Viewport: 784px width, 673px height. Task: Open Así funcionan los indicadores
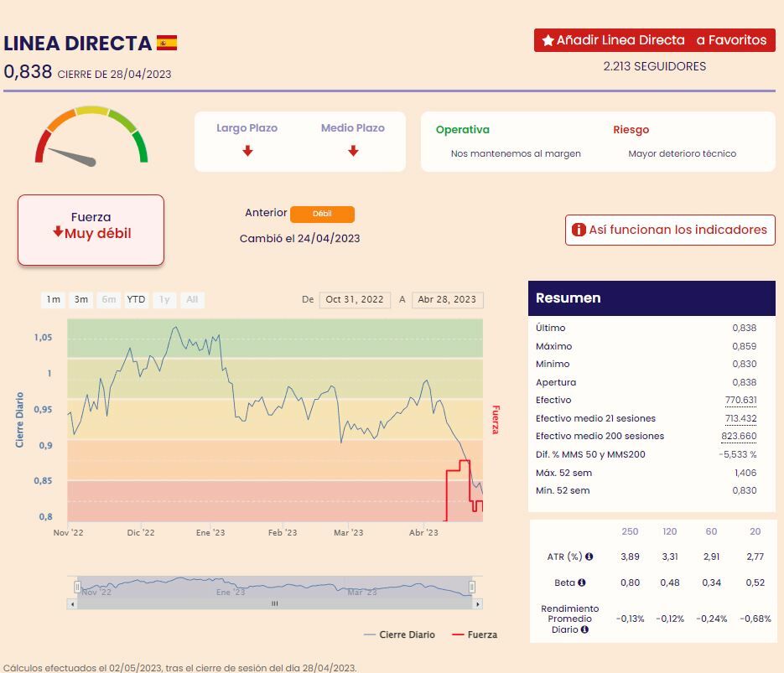coord(670,230)
